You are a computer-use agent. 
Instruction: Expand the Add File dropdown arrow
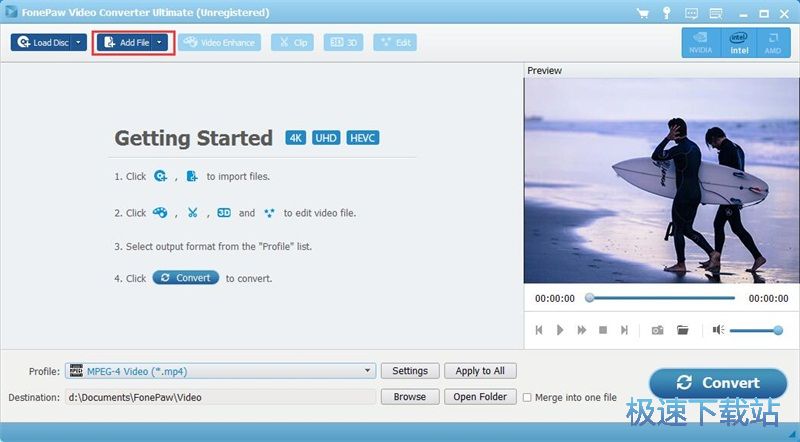point(160,42)
